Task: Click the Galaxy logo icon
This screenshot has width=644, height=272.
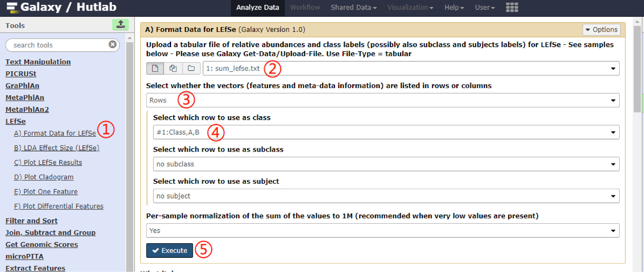Action: pos(12,7)
